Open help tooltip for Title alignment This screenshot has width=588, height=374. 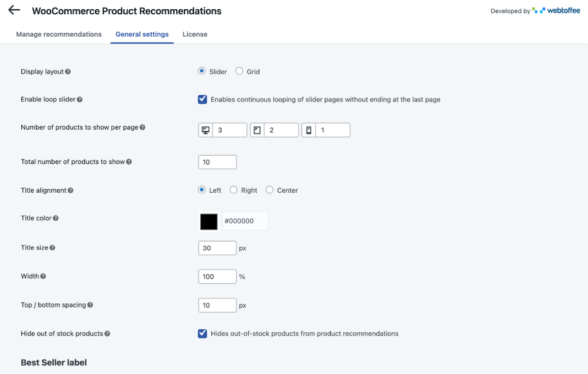71,190
